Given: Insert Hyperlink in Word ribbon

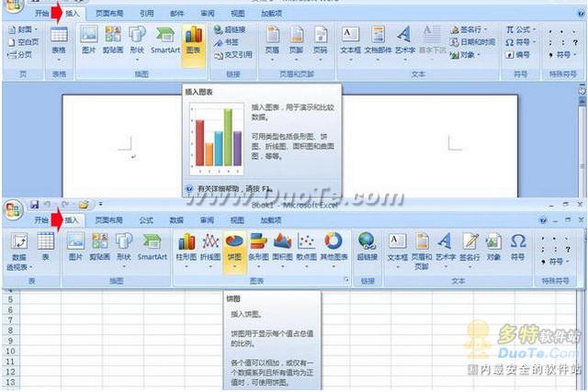Looking at the screenshot, I should [230, 29].
